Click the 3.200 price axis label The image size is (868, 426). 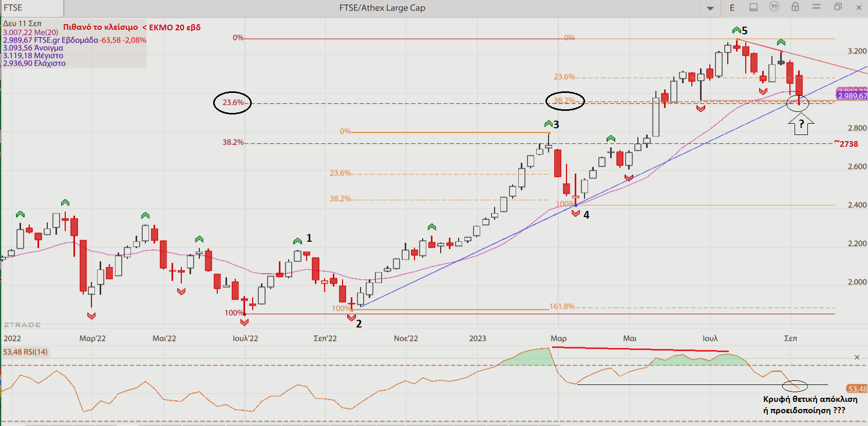tap(857, 51)
